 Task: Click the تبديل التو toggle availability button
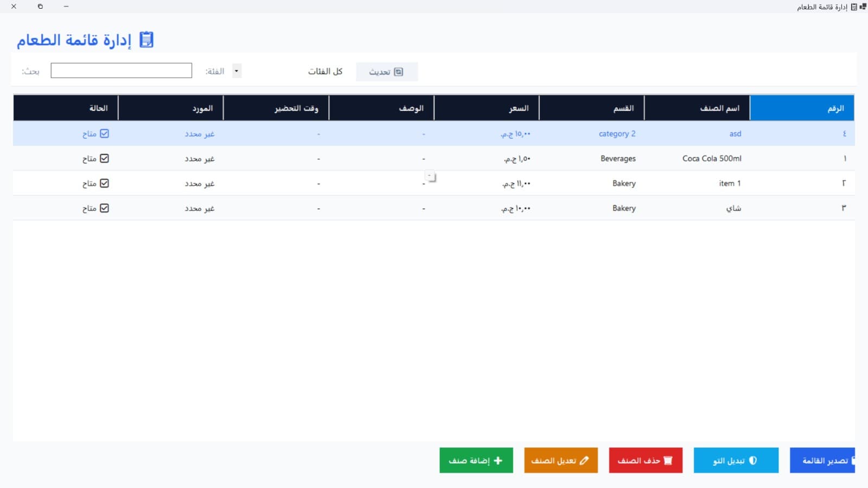point(736,460)
